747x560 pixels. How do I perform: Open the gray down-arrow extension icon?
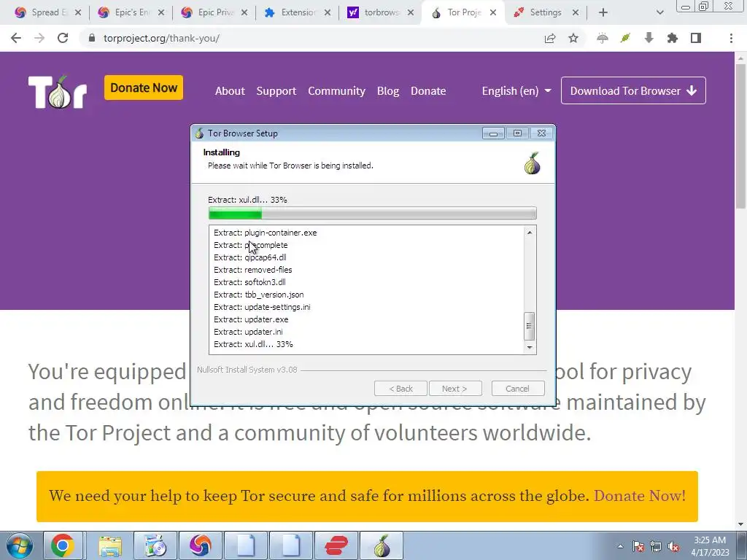[649, 38]
